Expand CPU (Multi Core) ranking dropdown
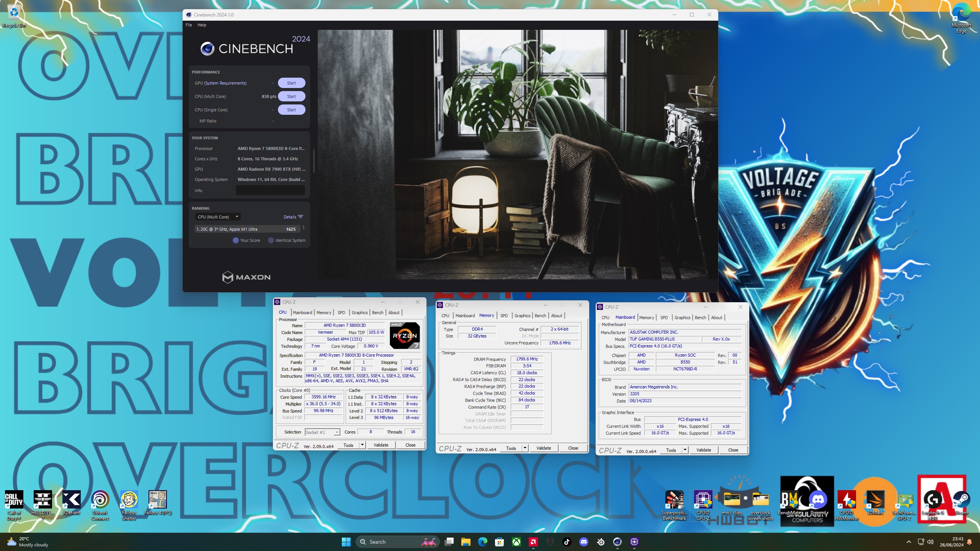 click(217, 217)
